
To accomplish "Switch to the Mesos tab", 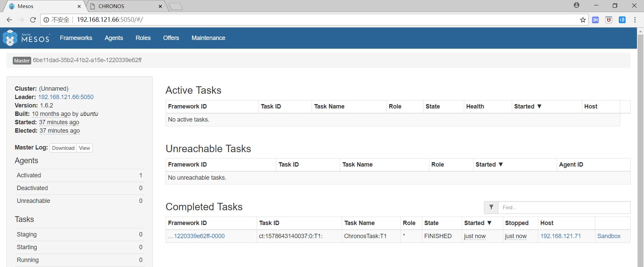I will coord(44,6).
